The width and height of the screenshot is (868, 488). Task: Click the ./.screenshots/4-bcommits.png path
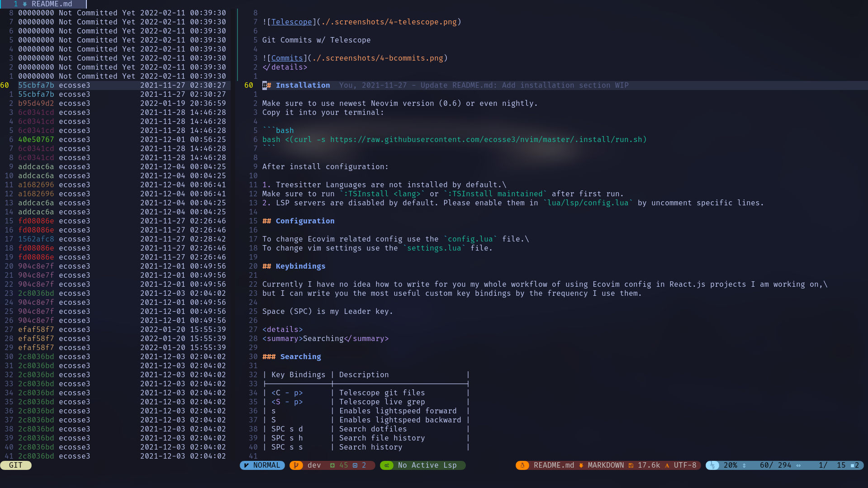[x=378, y=58]
